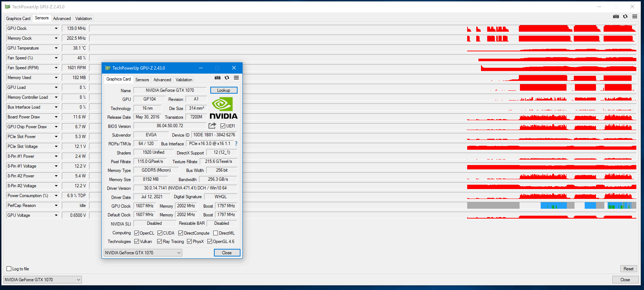Screen dimensions: 644x290
Task: Open PerfCap Reason sensor dropdown arrow
Action: pos(56,205)
